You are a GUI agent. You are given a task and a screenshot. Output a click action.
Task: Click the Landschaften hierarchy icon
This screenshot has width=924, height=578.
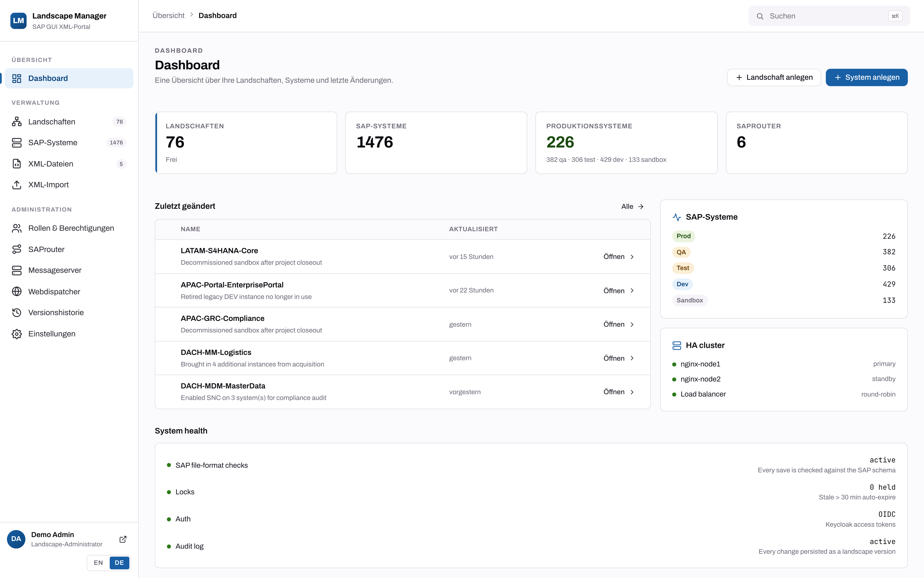(x=17, y=122)
